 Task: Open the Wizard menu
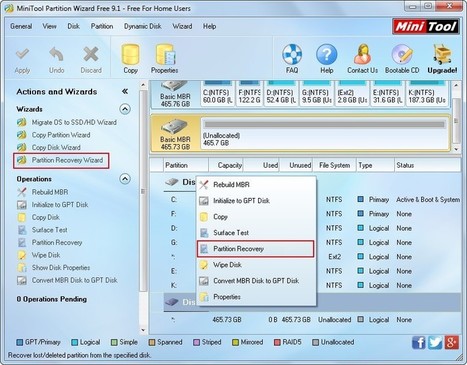click(182, 26)
